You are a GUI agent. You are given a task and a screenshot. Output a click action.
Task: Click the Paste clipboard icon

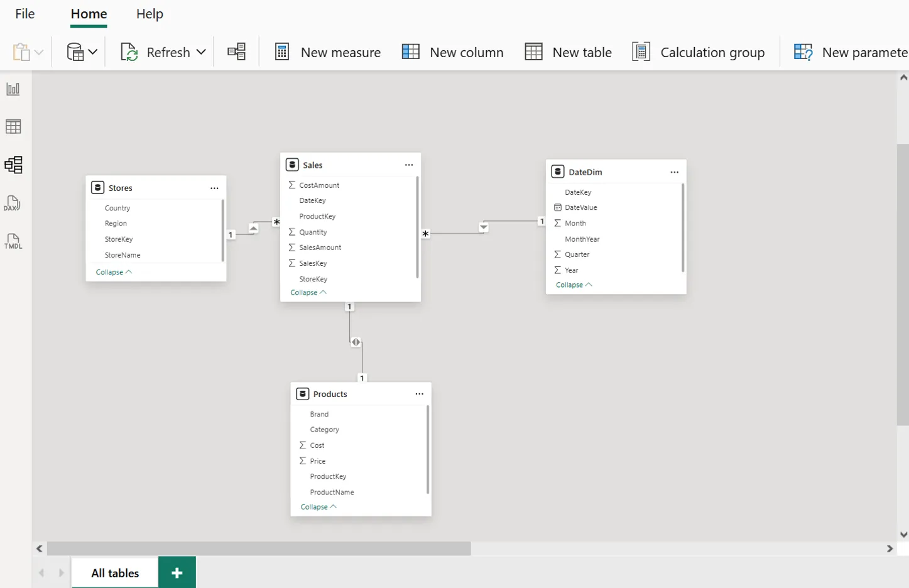point(21,52)
